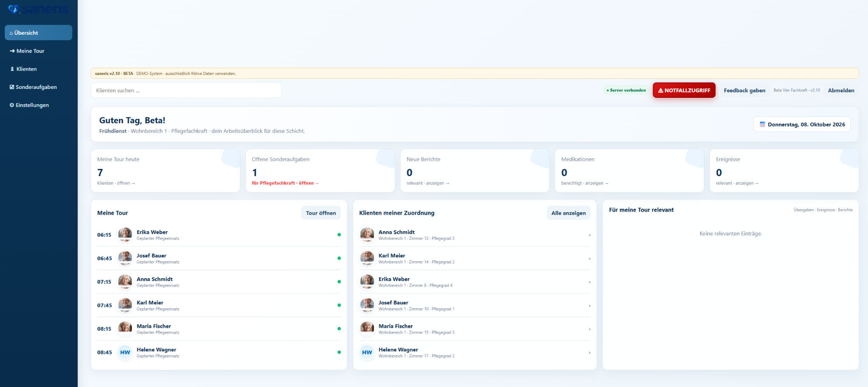Click the green status dot for Josef Bauer
Image resolution: width=868 pixels, height=387 pixels.
click(x=339, y=258)
